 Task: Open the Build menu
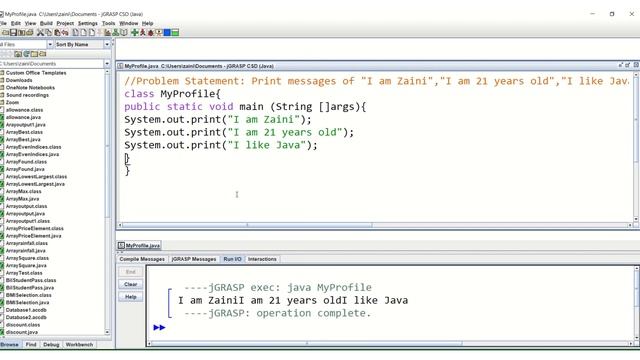tap(46, 23)
